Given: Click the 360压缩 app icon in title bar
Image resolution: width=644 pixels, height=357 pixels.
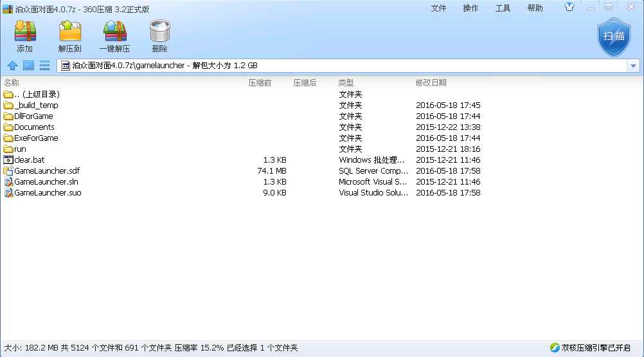Looking at the screenshot, I should coord(8,9).
